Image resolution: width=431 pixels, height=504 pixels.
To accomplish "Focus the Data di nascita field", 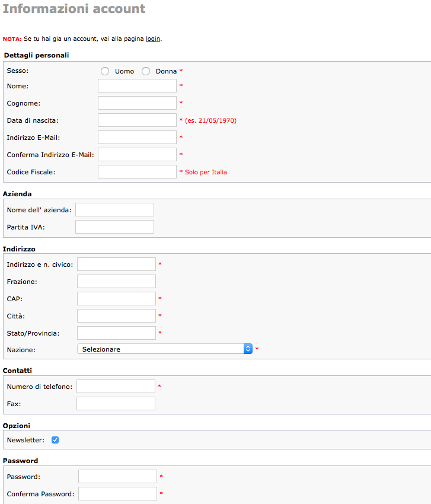I will (x=137, y=120).
